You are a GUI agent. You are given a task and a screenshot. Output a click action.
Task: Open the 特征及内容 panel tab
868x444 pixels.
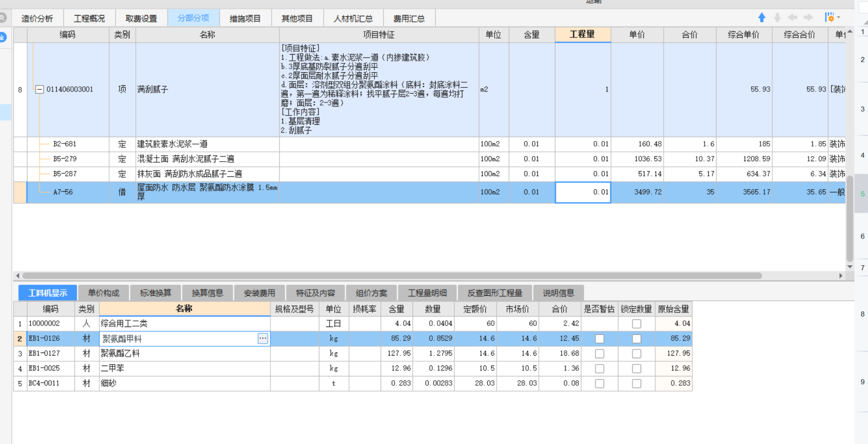316,293
